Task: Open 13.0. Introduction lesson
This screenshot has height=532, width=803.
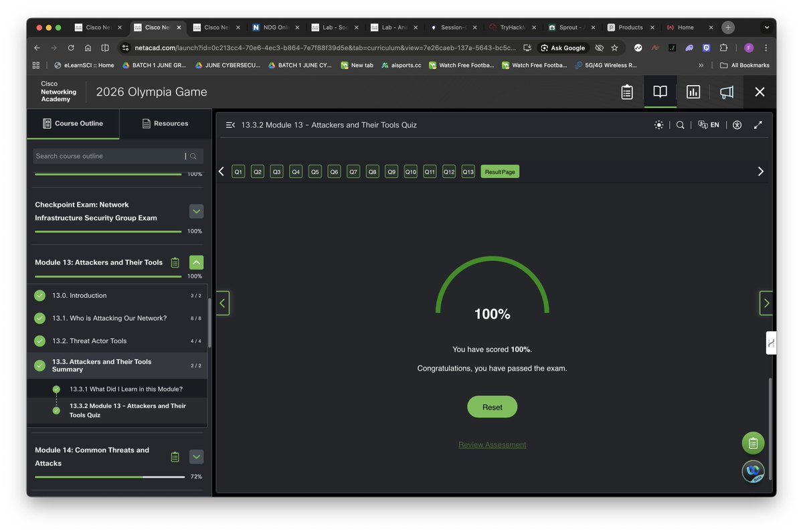Action: [117, 295]
